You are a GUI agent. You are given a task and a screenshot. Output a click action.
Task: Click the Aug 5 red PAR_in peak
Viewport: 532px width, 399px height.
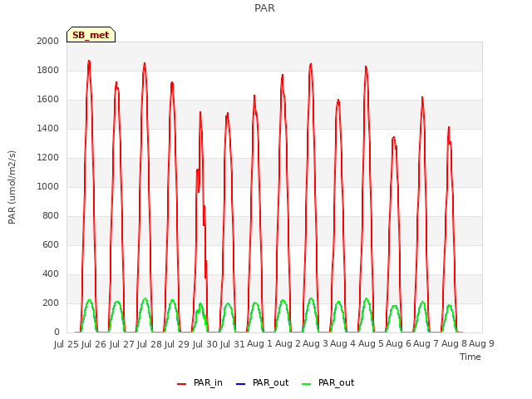[x=393, y=137]
